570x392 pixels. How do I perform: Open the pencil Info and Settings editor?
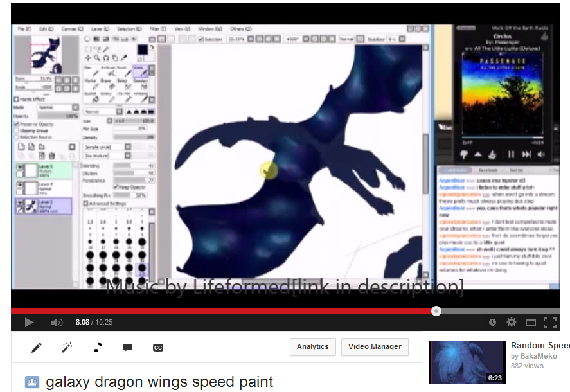coord(37,348)
